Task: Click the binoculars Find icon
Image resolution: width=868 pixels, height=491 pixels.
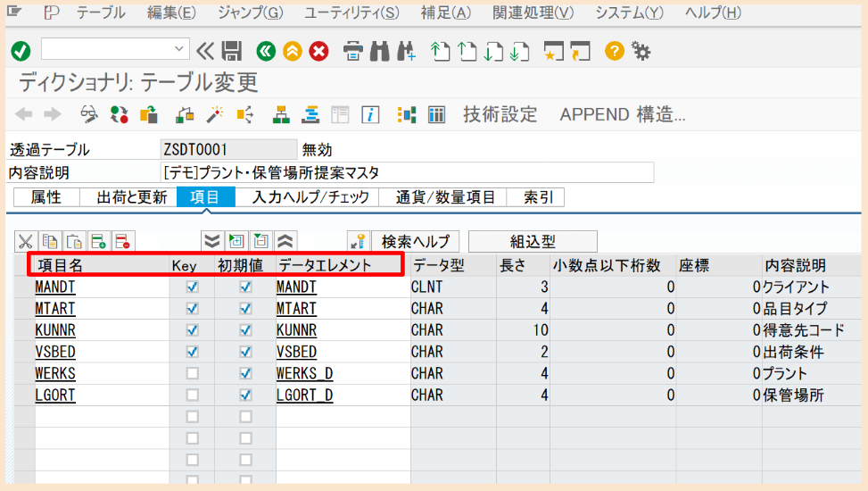Action: tap(380, 51)
